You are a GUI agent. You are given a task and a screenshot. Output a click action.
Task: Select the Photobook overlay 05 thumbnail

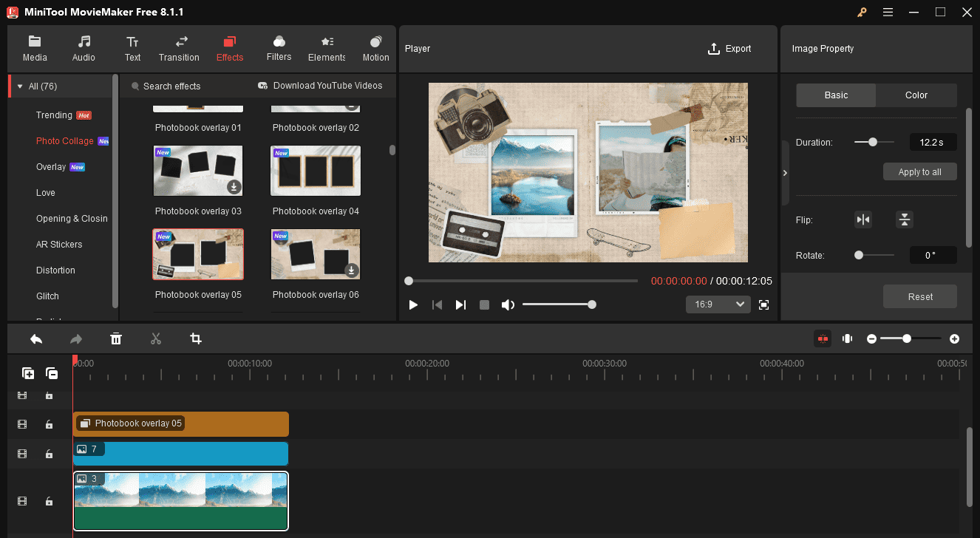tap(198, 254)
